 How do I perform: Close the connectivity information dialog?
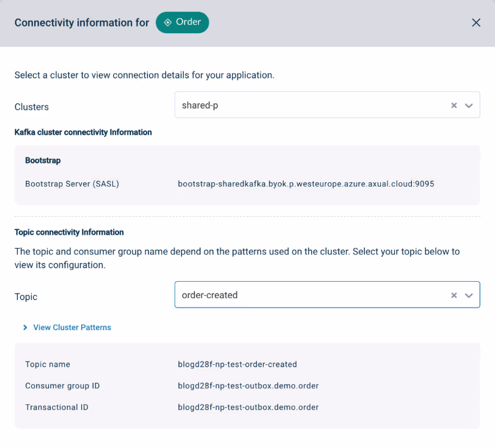click(x=476, y=22)
